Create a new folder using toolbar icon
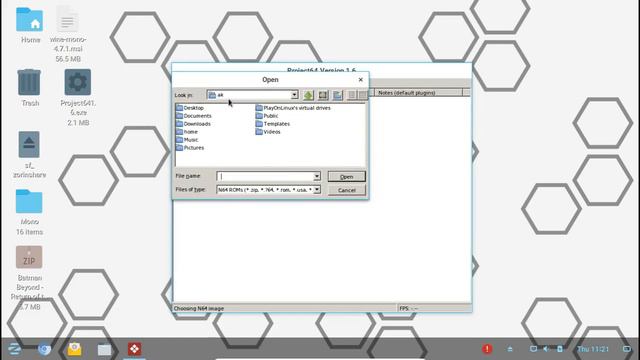Image resolution: width=640 pixels, height=360 pixels. (338, 95)
